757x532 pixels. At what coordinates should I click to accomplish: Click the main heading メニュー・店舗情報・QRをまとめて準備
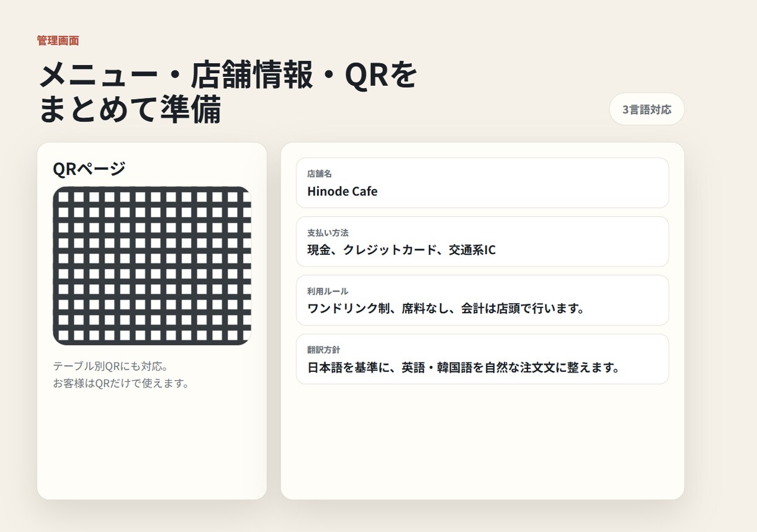coord(228,92)
